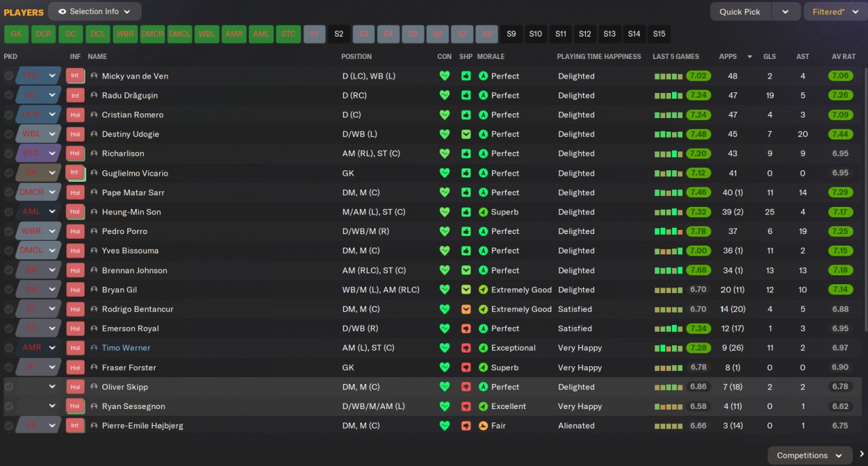Click Oliver Skipp's condition heart icon
Viewport: 868px width, 466px height.
click(444, 387)
